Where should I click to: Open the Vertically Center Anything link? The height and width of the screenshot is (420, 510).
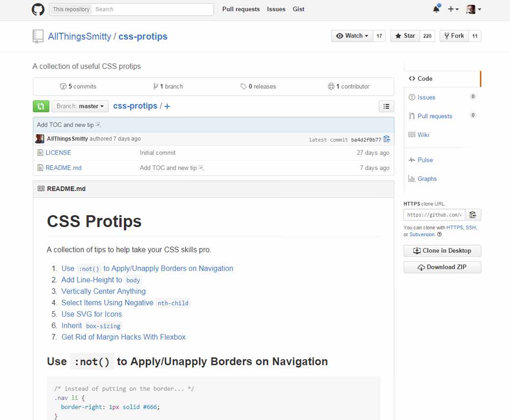tap(103, 291)
